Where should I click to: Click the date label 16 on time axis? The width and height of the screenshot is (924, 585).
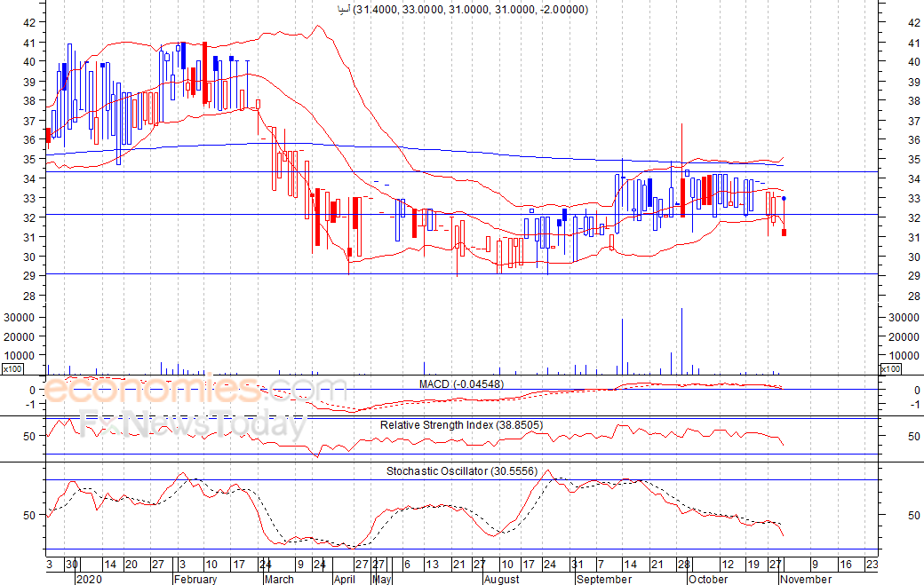point(846,565)
